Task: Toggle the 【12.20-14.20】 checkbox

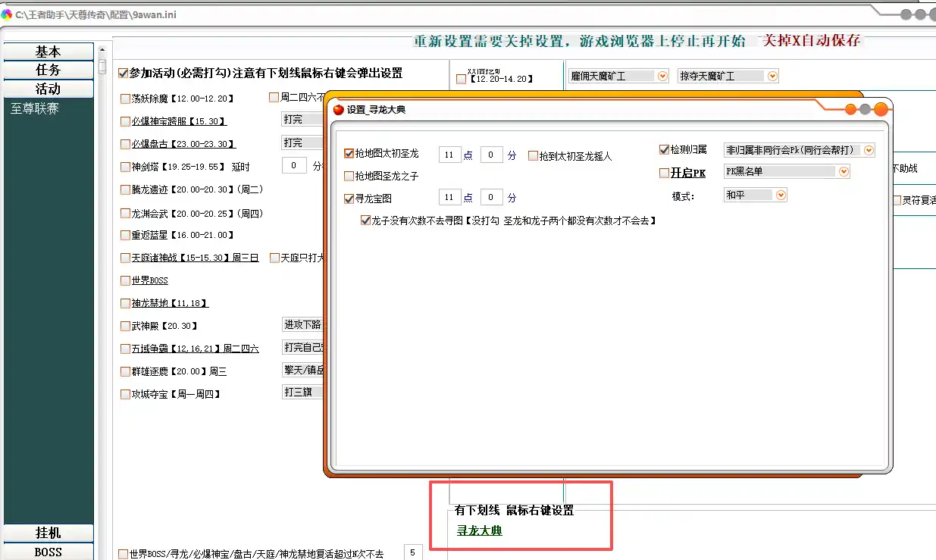Action: pyautogui.click(x=462, y=79)
